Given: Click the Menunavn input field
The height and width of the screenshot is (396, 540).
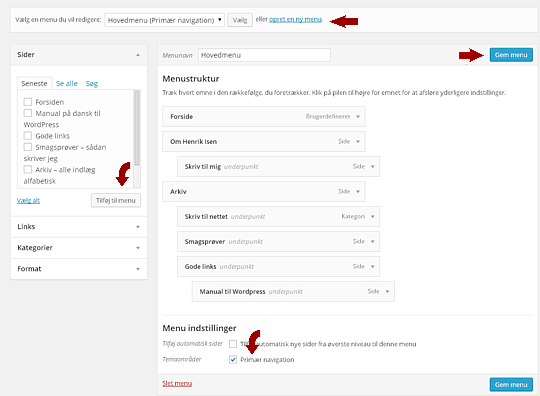Looking at the screenshot, I should 264,55.
